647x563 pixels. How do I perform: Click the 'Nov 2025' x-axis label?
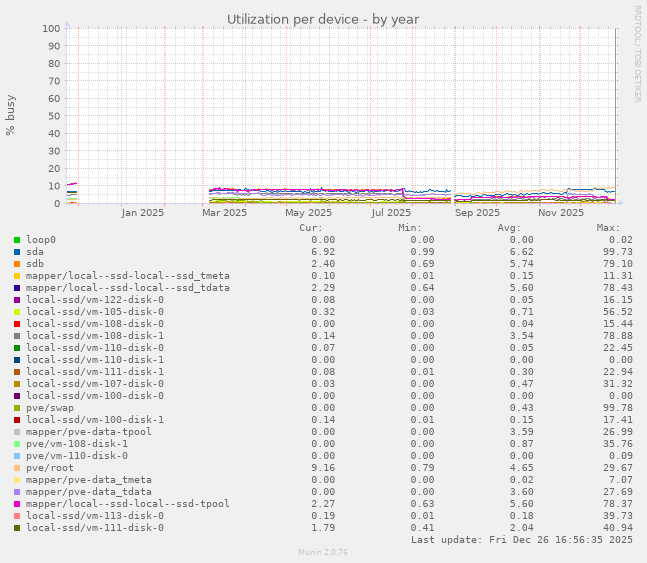[561, 213]
